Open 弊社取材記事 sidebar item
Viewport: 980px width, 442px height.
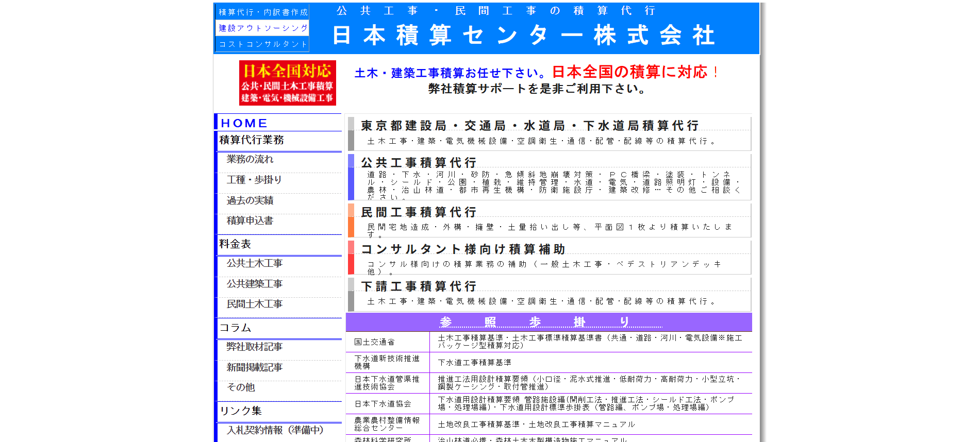click(255, 347)
